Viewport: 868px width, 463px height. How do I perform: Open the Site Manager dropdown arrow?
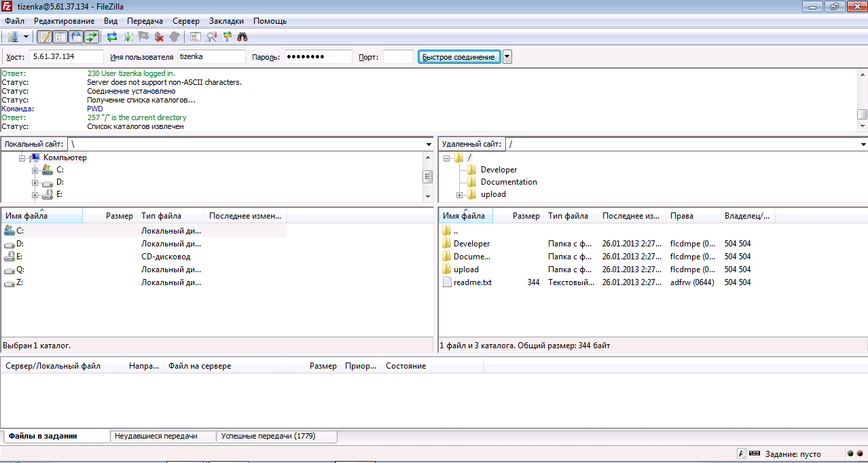[26, 37]
